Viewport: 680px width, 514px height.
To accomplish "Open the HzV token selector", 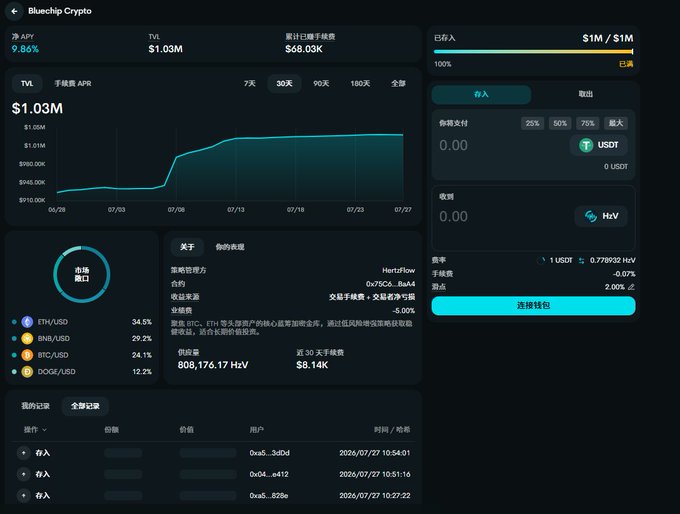I will click(601, 216).
